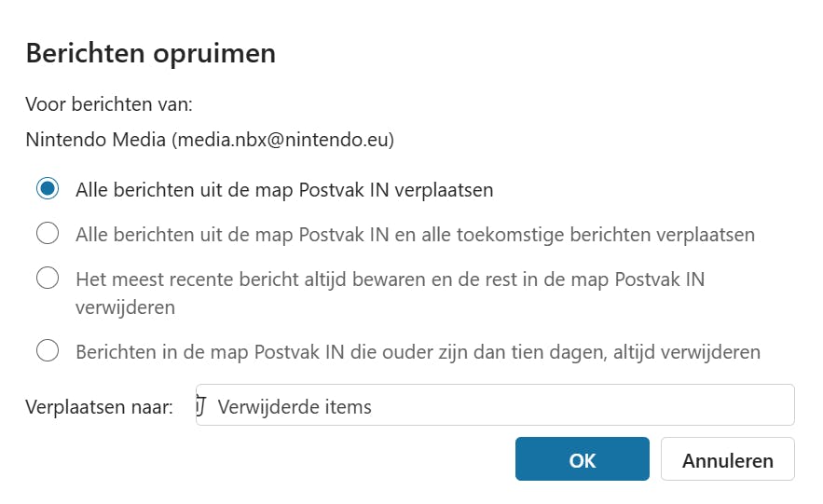The width and height of the screenshot is (823, 504).
Task: Click the 'Verwijderde items' text in destination field
Action: click(x=295, y=407)
